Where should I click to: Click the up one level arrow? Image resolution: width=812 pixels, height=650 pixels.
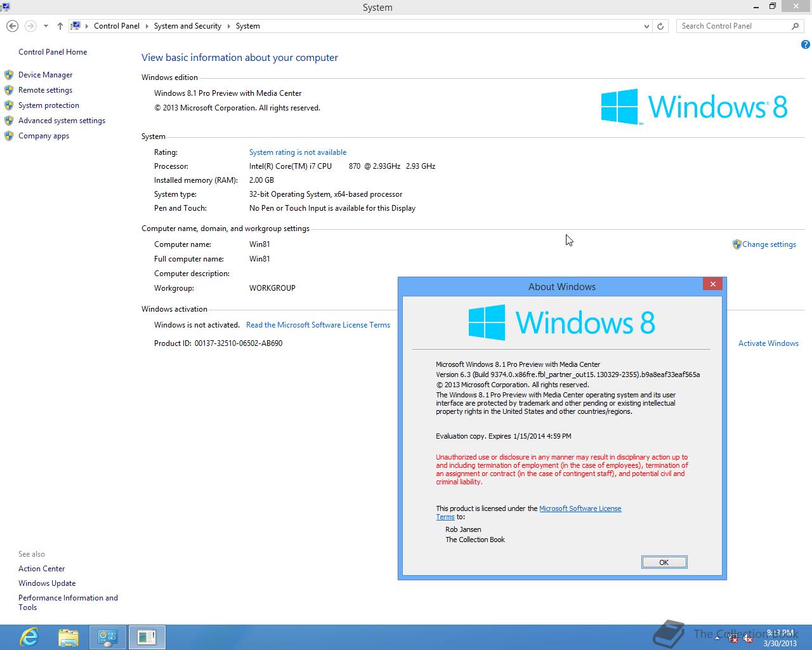pos(60,26)
